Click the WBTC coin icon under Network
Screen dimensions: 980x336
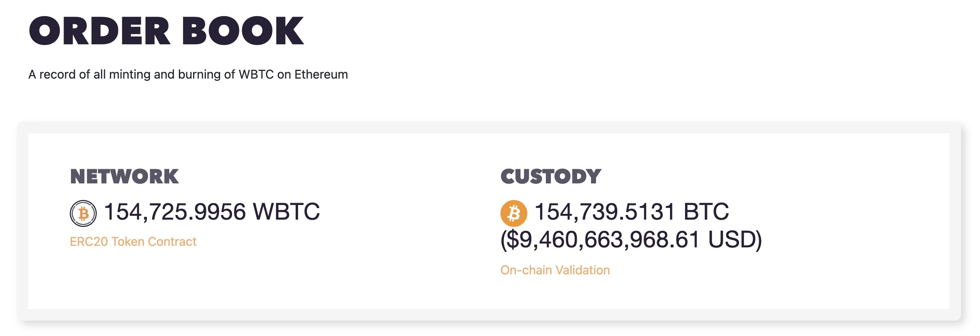(83, 213)
